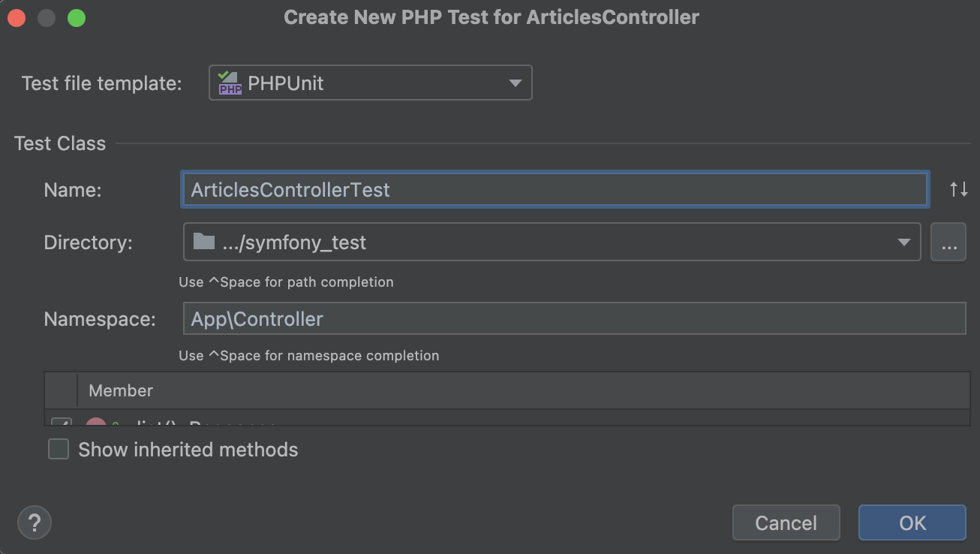This screenshot has width=980, height=554.
Task: Click the .../symfony_test directory path text
Action: 294,242
